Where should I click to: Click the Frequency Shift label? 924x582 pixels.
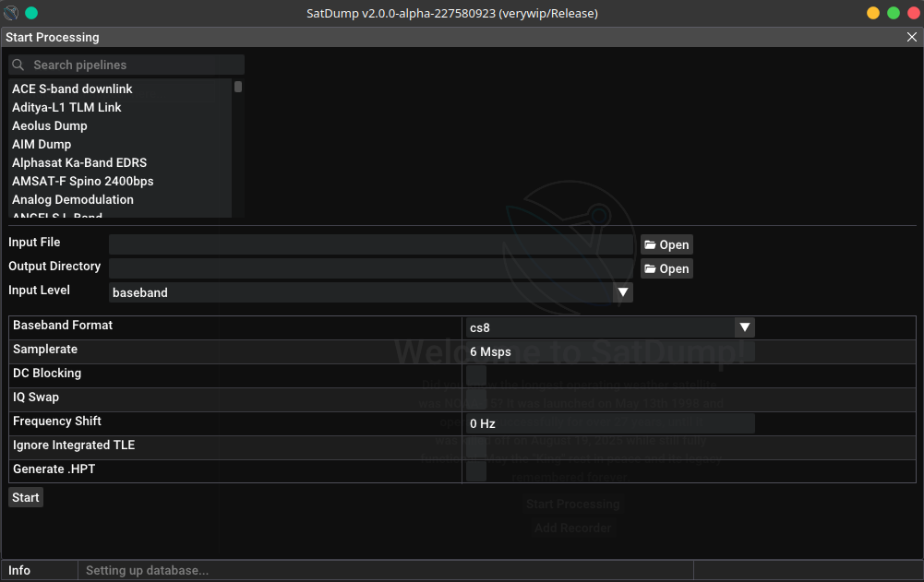(x=57, y=422)
